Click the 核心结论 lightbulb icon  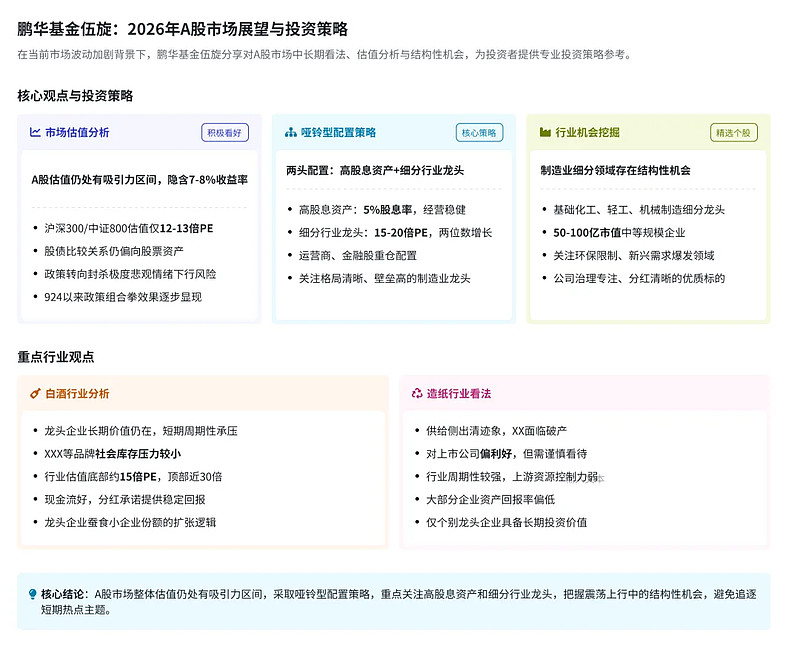pyautogui.click(x=33, y=594)
